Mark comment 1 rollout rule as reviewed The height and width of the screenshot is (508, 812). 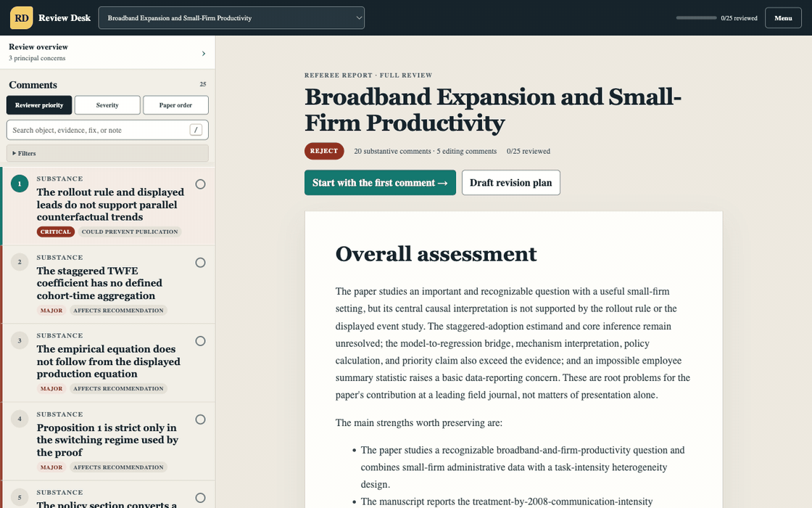coord(200,184)
